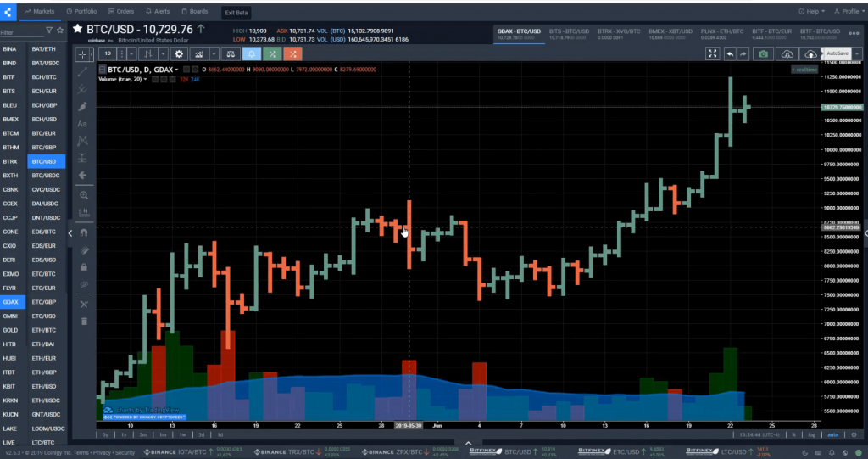Select the text annotation tool
The image size is (868, 459).
pos(82,124)
